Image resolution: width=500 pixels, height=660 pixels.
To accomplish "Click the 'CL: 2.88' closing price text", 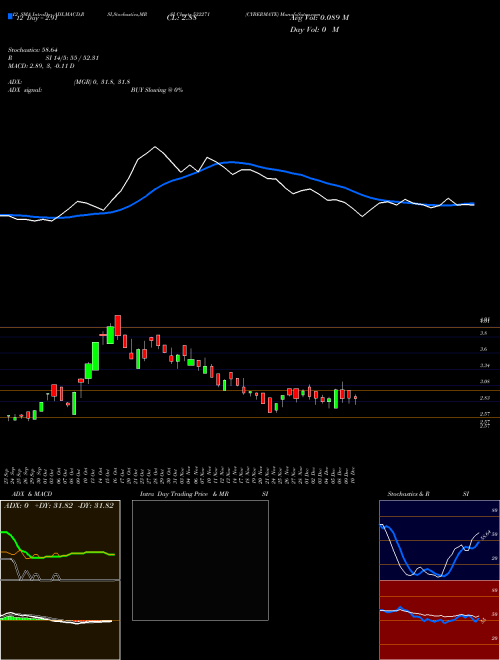I will 181,19.
